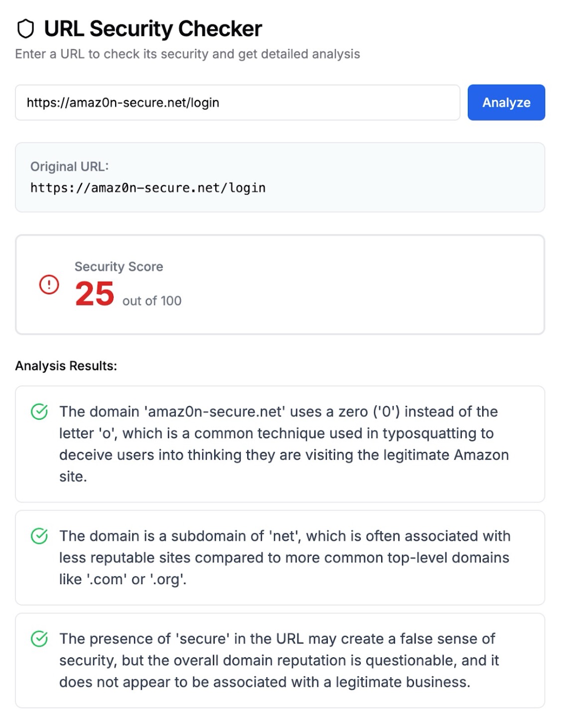Click the shield icon beside the title
This screenshot has height=728, width=561.
(x=25, y=29)
